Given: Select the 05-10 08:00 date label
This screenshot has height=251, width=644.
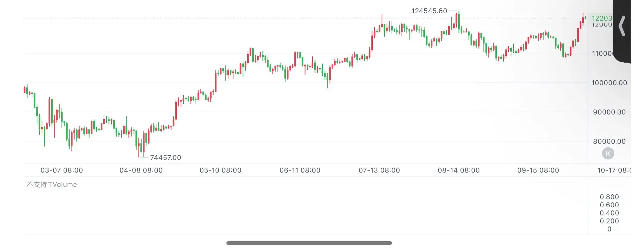Looking at the screenshot, I should [x=220, y=170].
